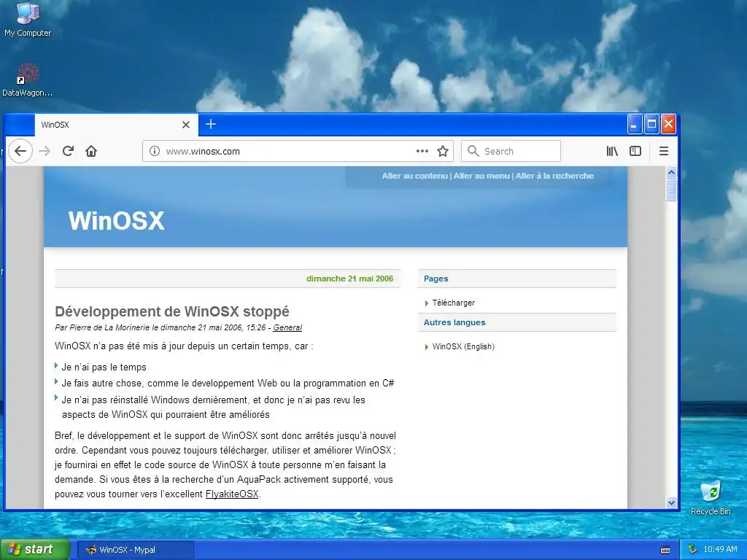
Task: Follow the Aller au menu link
Action: pos(481,176)
